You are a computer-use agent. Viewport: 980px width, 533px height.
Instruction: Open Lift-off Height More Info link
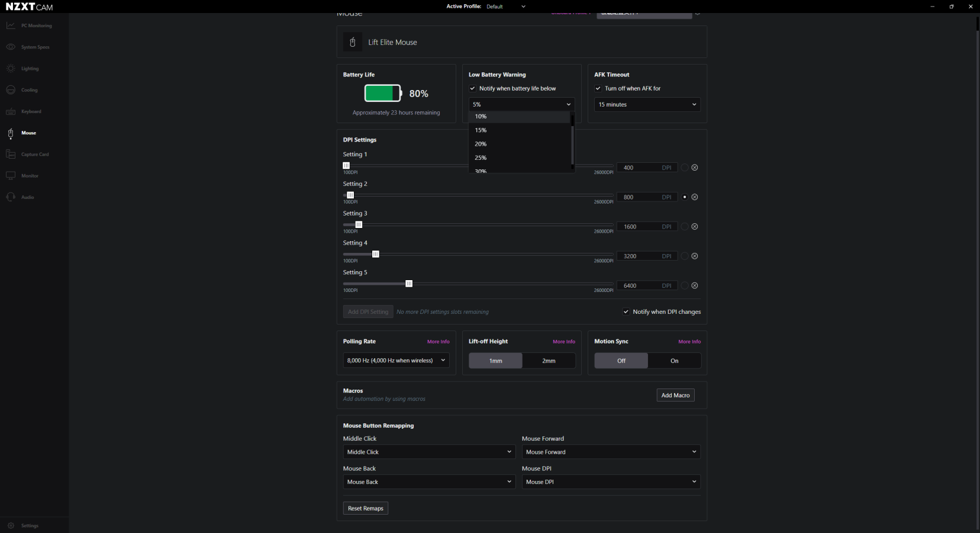click(x=564, y=342)
